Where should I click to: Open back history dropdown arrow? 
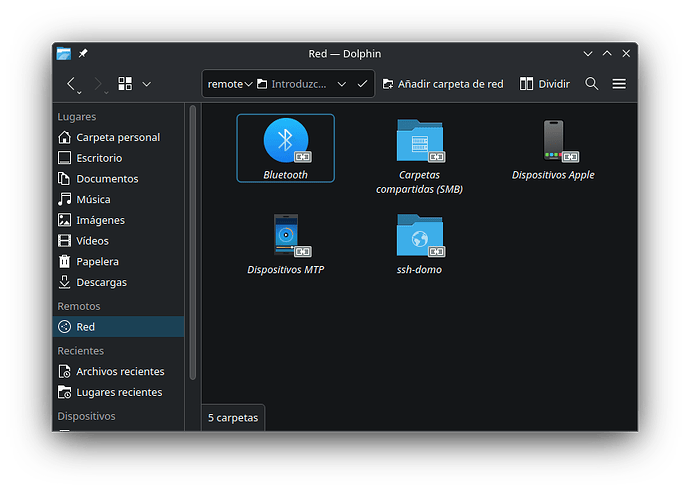(x=79, y=92)
